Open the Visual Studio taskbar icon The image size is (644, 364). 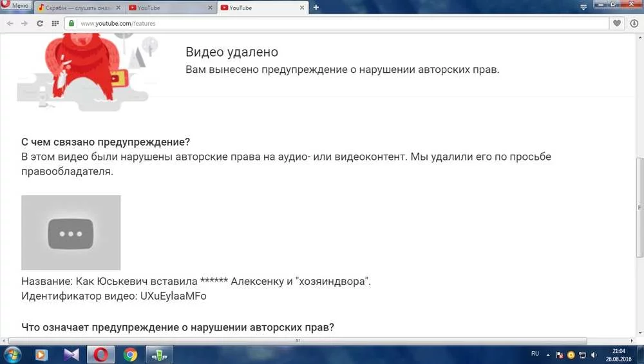[x=71, y=354]
